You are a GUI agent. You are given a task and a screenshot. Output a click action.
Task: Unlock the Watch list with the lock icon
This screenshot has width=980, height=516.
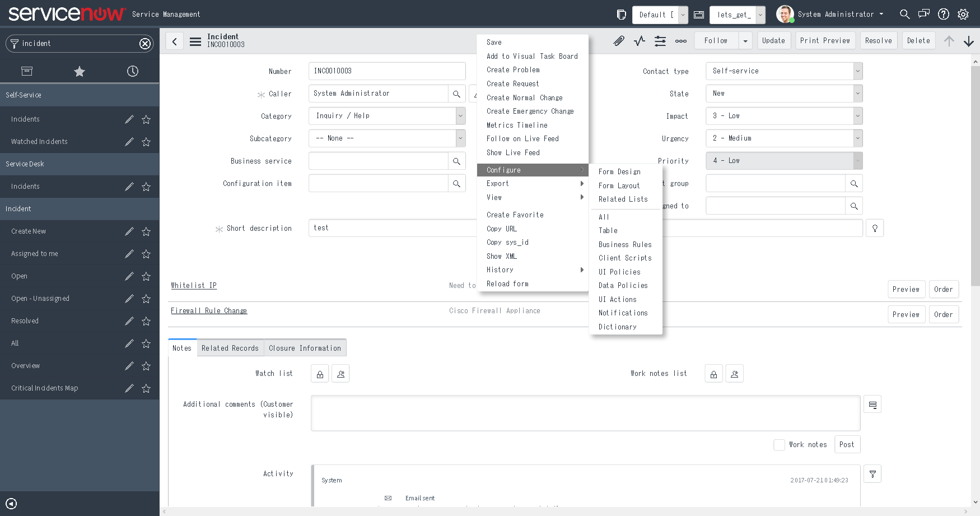(x=319, y=373)
